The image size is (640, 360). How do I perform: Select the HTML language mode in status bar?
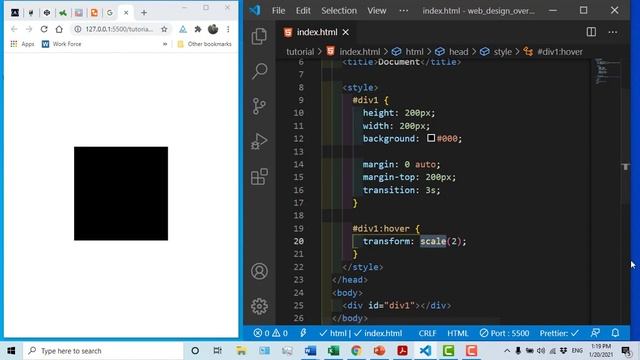click(x=458, y=333)
